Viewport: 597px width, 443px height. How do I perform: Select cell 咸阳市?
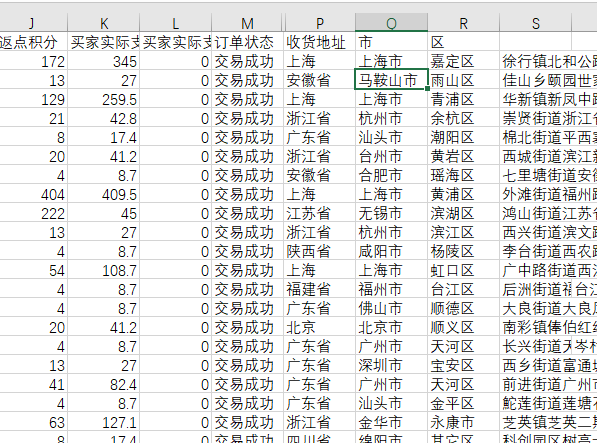[x=391, y=251]
